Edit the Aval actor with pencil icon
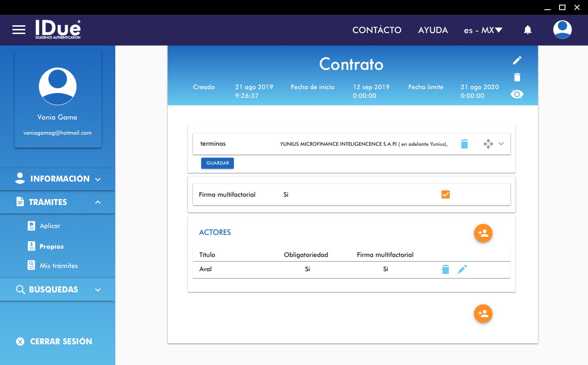The image size is (588, 365). coord(462,269)
